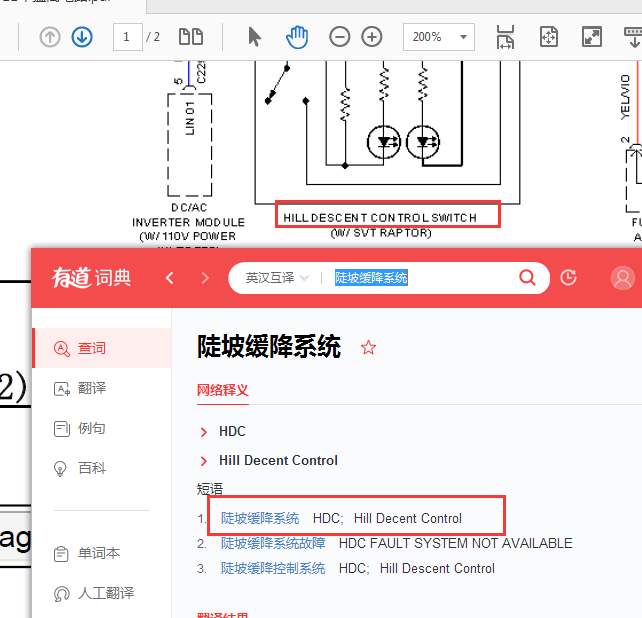Click the HILL DESCENT CONTROL SWITCH label

tap(380, 218)
